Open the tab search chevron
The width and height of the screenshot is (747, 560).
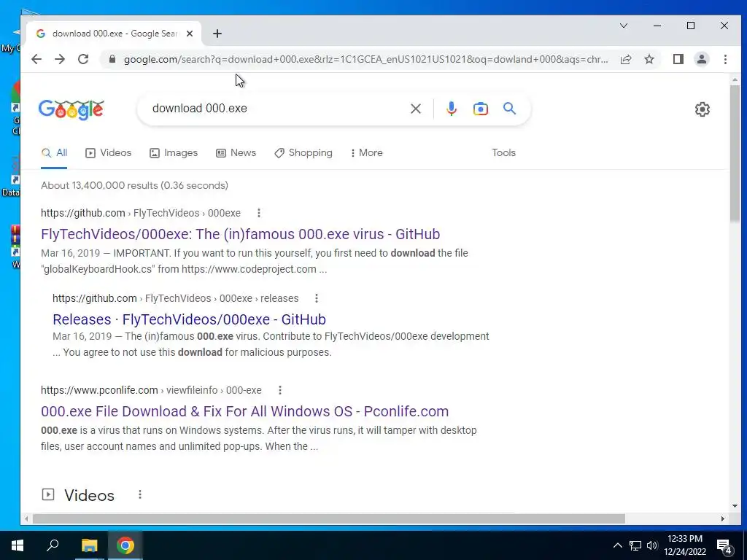tap(623, 26)
